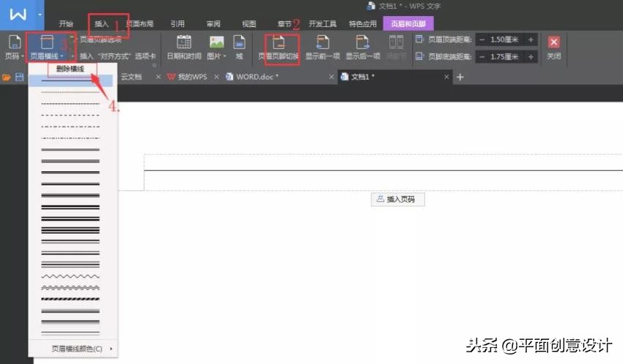
Task: Expand the arrow beside the WPS logo
Action: coord(40,15)
